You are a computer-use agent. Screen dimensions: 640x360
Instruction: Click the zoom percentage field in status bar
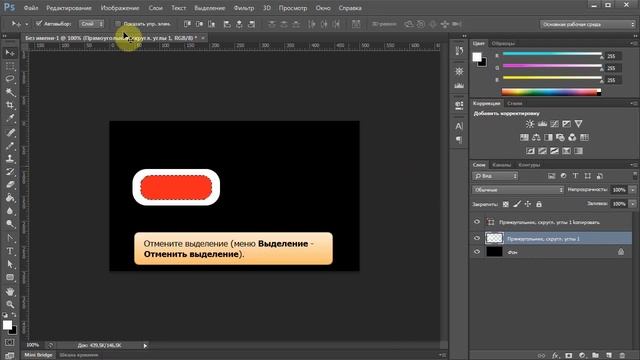[33, 345]
